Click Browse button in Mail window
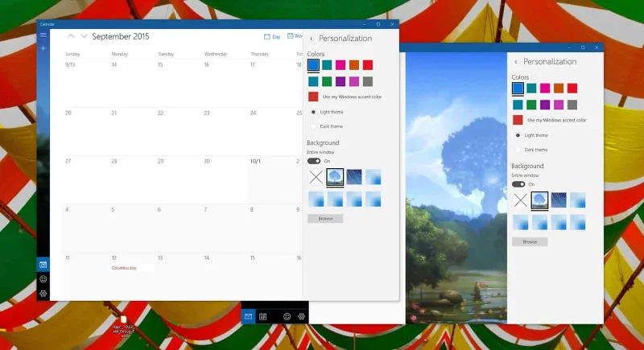 530,241
